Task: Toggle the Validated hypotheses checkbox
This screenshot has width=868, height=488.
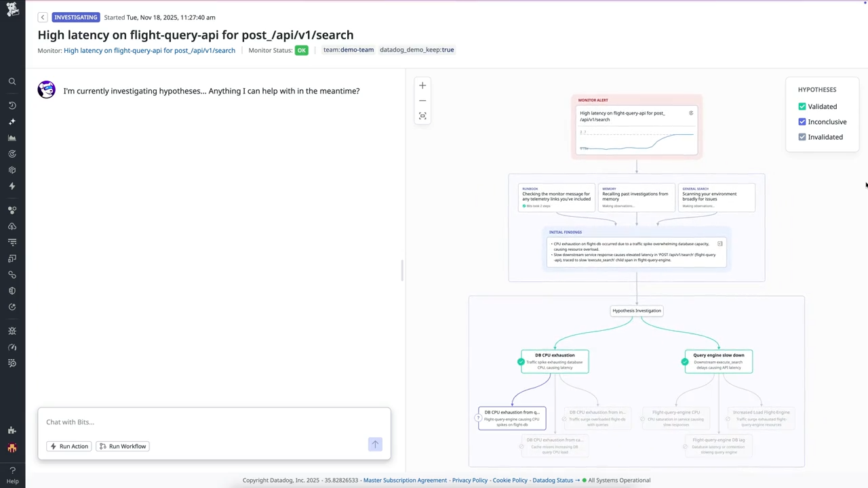Action: [x=802, y=106]
